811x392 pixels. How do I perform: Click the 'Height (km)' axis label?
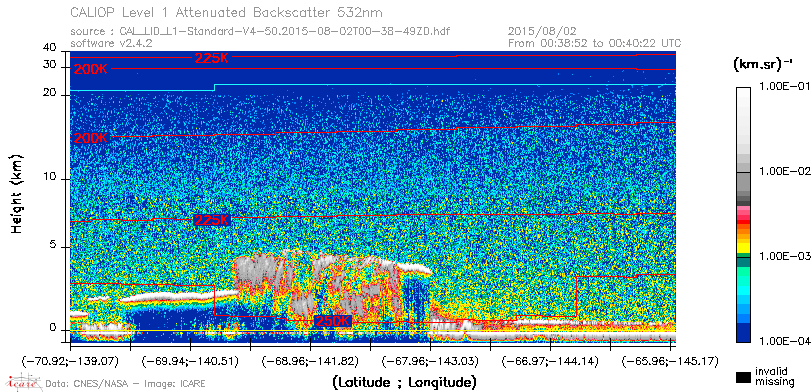click(17, 193)
